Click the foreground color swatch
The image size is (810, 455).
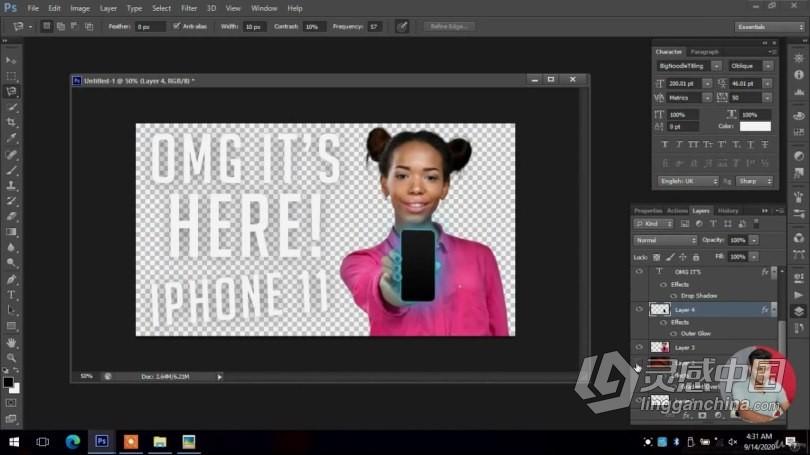pyautogui.click(x=8, y=383)
